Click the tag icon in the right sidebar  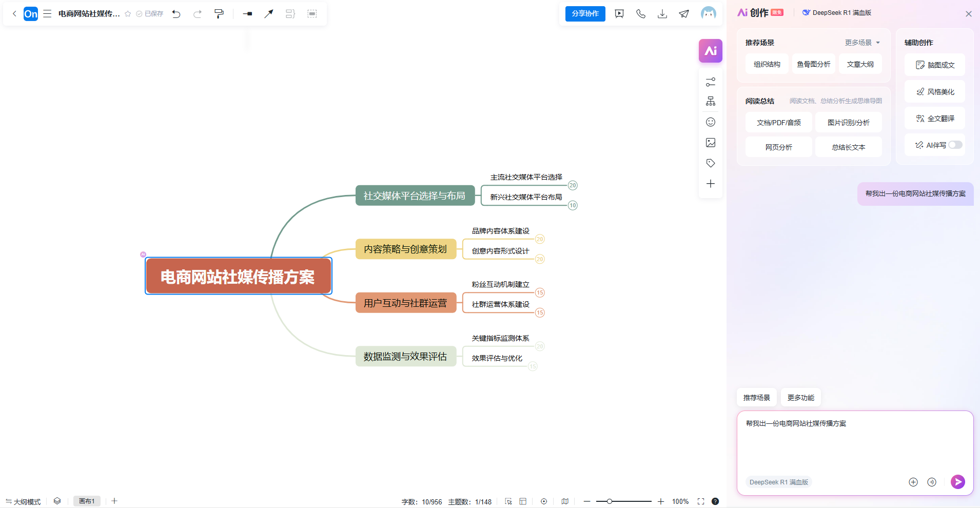tap(710, 163)
